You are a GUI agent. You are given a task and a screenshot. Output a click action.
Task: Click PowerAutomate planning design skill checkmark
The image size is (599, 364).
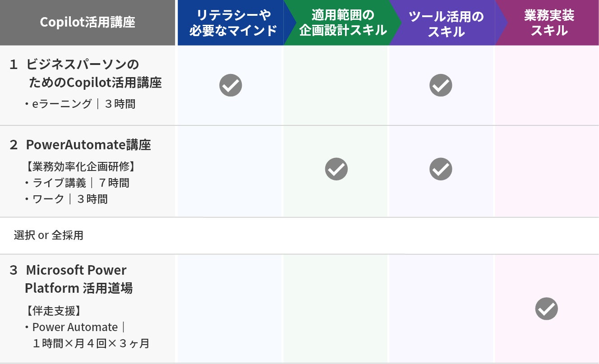(x=336, y=169)
